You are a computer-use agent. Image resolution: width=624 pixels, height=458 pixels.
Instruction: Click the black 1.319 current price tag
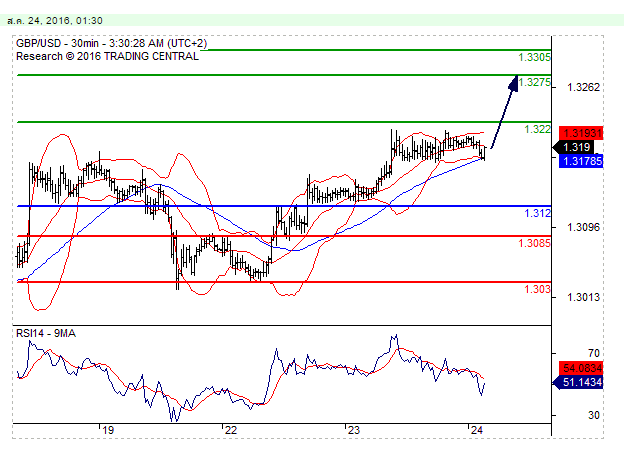pos(574,147)
